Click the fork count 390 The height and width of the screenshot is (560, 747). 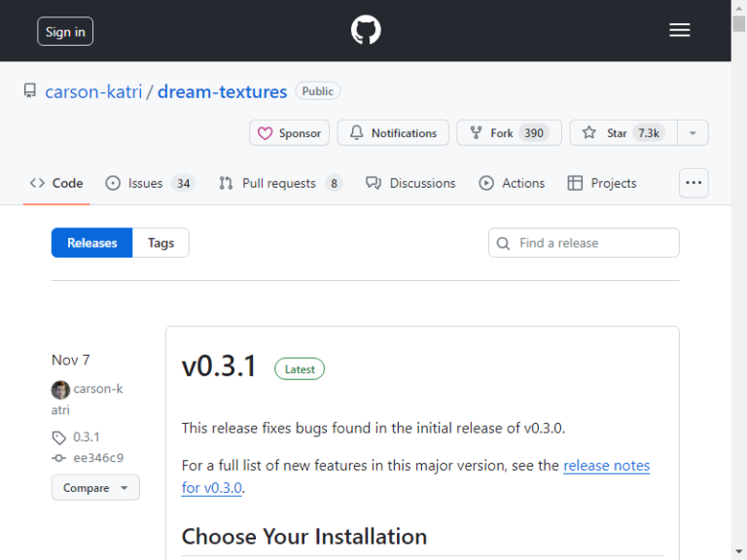tap(534, 133)
